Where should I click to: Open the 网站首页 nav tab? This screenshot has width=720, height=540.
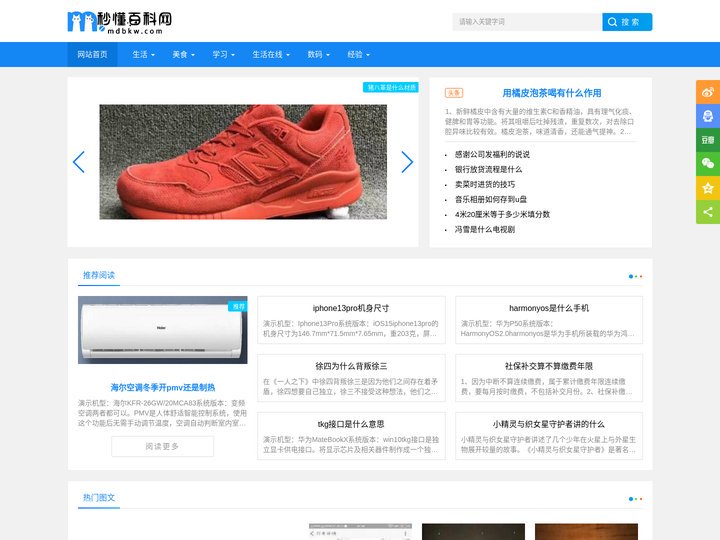pos(92,54)
